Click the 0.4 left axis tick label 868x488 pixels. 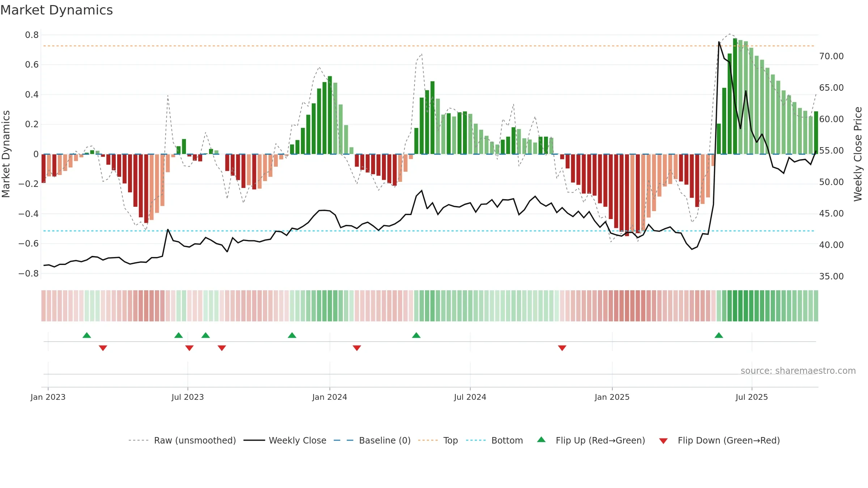click(32, 95)
